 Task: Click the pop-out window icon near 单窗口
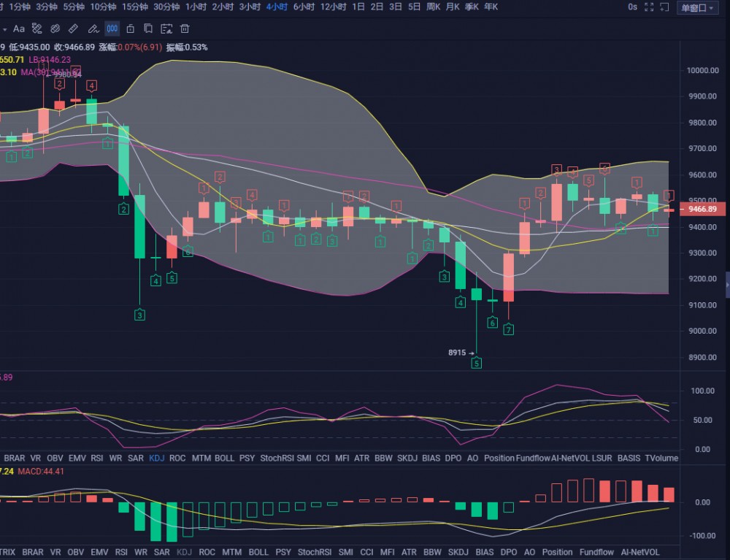coord(664,7)
